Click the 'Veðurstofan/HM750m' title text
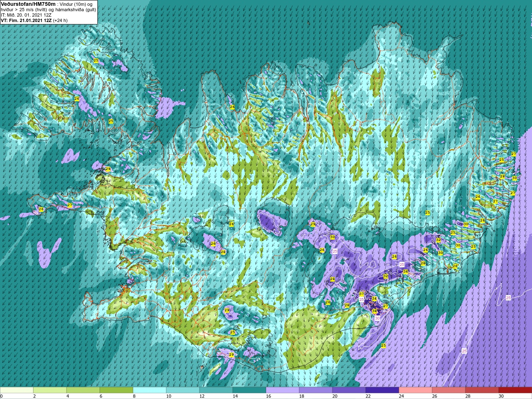The image size is (532, 399). [28, 4]
